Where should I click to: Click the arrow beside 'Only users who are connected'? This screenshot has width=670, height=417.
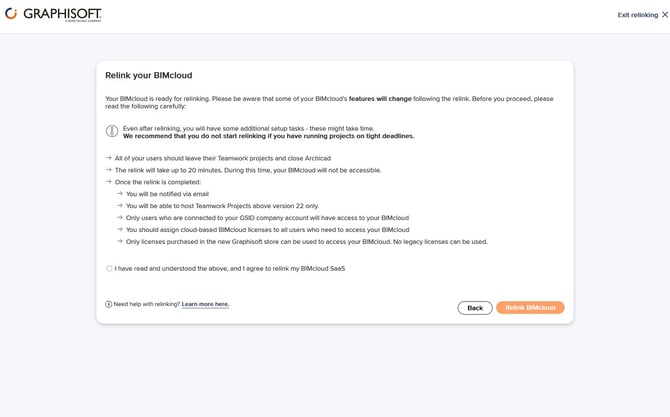point(120,217)
